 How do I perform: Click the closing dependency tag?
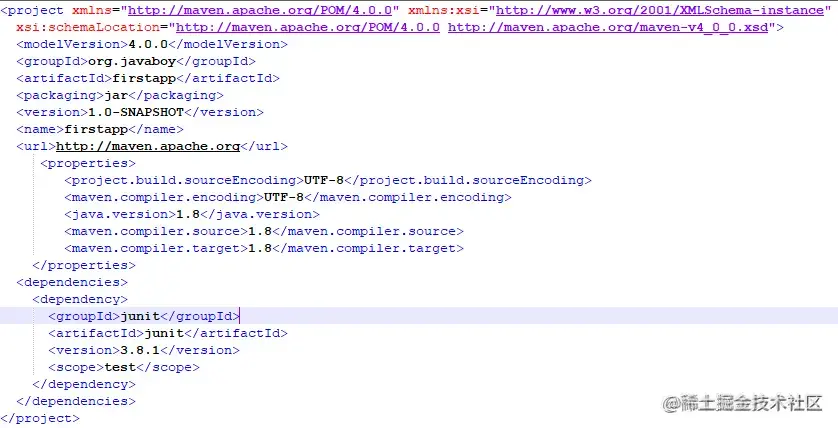click(x=84, y=385)
